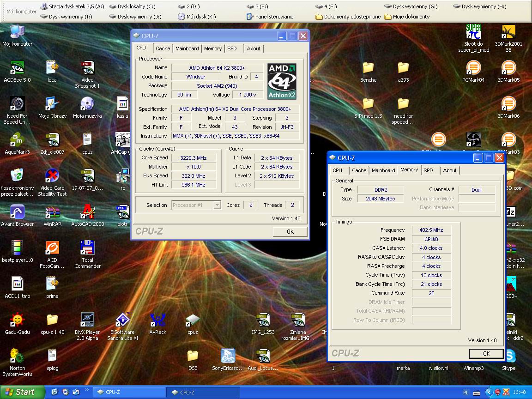Launch SiSoftware Sandra Lite XI
The width and height of the screenshot is (532, 399).
point(123,326)
